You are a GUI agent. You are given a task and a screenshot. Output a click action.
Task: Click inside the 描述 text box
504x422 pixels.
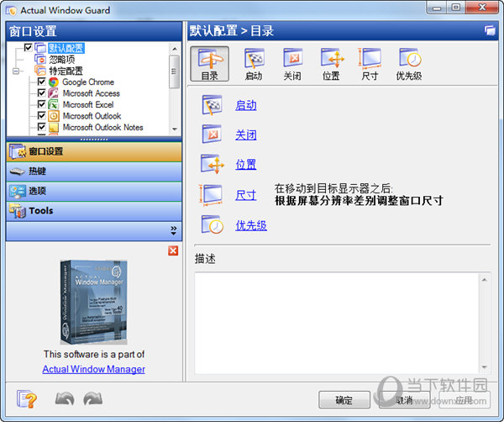337,323
